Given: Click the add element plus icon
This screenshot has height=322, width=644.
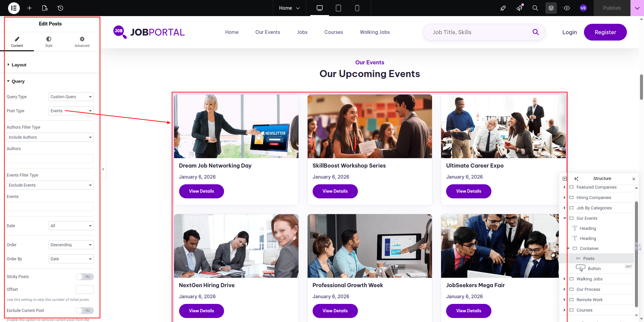Looking at the screenshot, I should click(30, 8).
